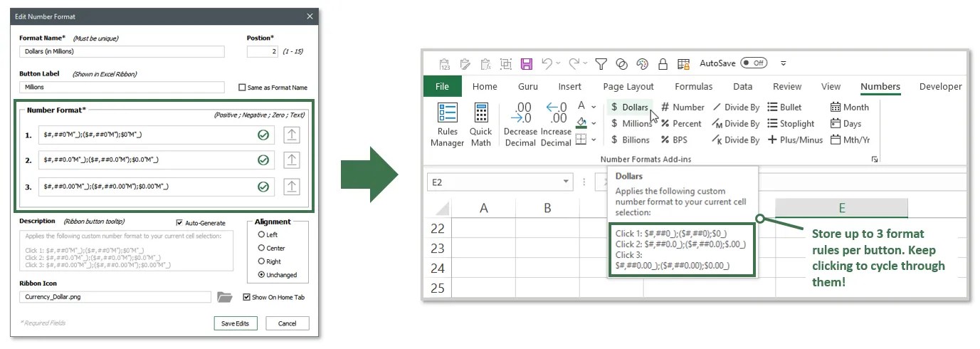Image resolution: width=980 pixels, height=349 pixels.
Task: Click the Paste Values 123 icon
Action: point(444,63)
